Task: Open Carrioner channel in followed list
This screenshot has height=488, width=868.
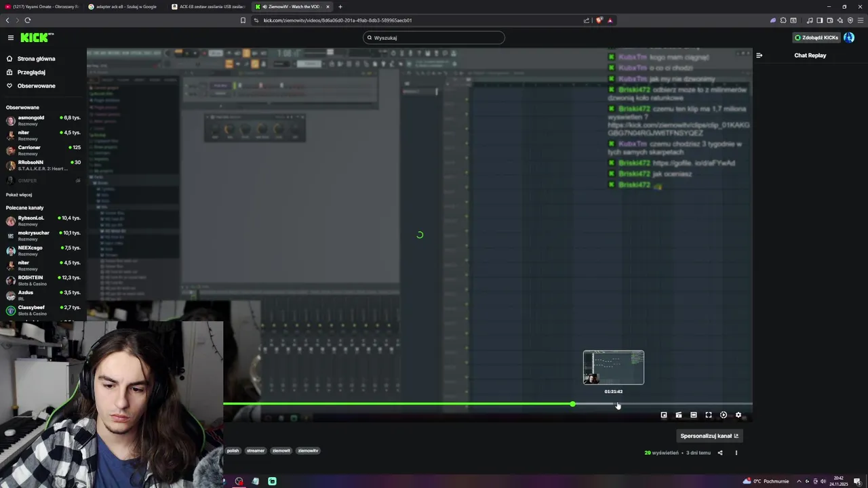Action: (43, 150)
